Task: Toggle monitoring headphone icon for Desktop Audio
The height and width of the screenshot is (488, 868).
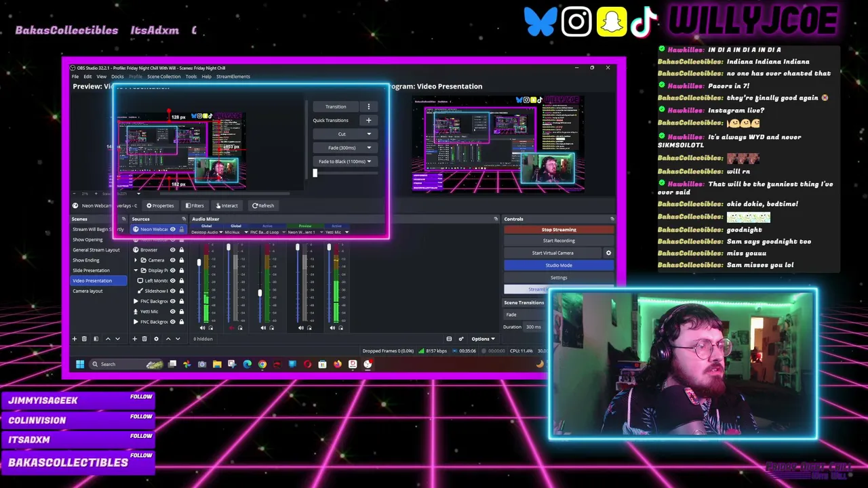Action: [x=210, y=328]
